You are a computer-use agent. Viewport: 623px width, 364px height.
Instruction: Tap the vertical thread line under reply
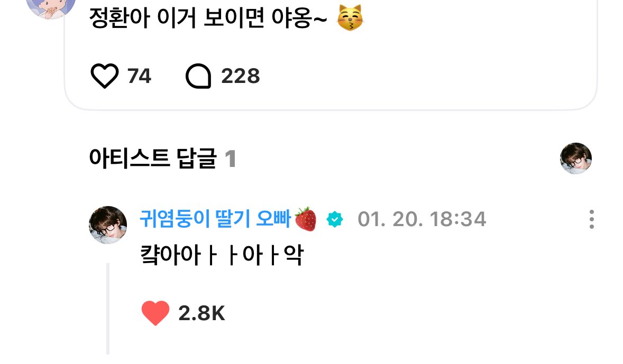coord(108,309)
